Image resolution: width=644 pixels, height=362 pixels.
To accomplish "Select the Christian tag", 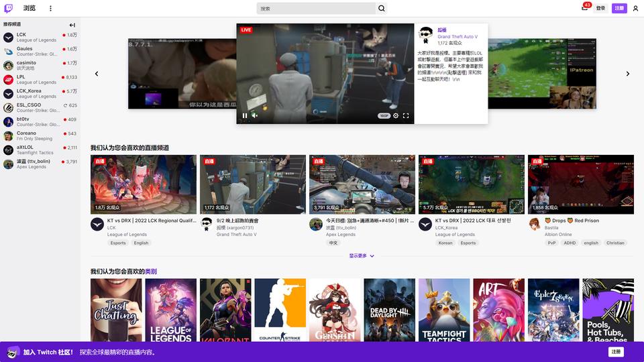I will pos(615,243).
